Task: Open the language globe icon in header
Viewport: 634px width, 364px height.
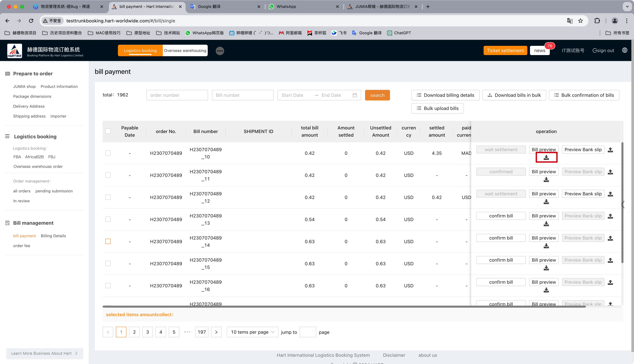Action: pyautogui.click(x=624, y=50)
